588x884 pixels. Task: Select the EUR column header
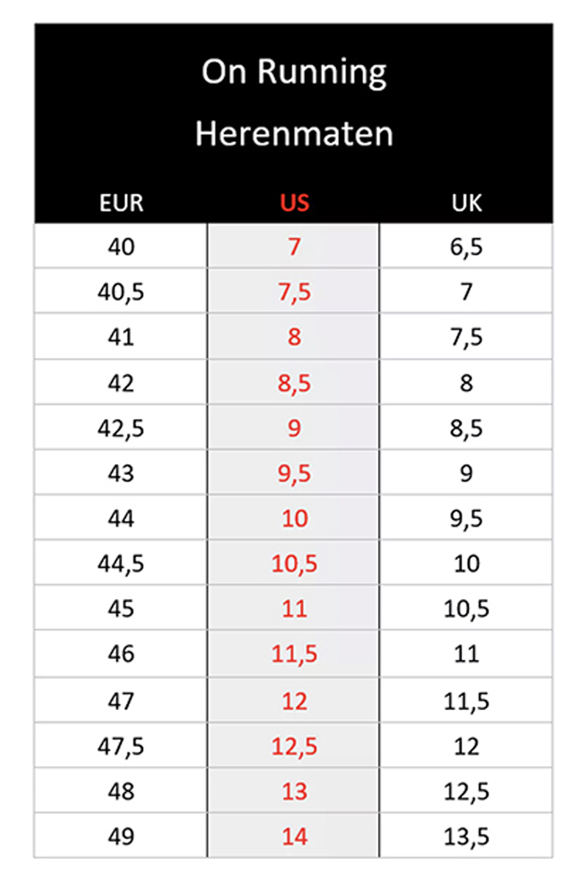tap(122, 203)
